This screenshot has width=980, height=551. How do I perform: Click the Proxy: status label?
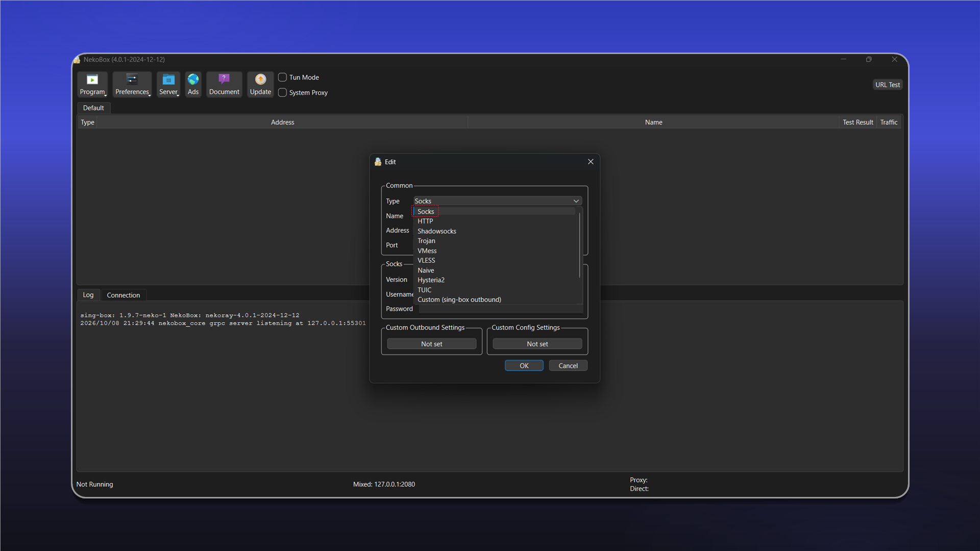[639, 480]
